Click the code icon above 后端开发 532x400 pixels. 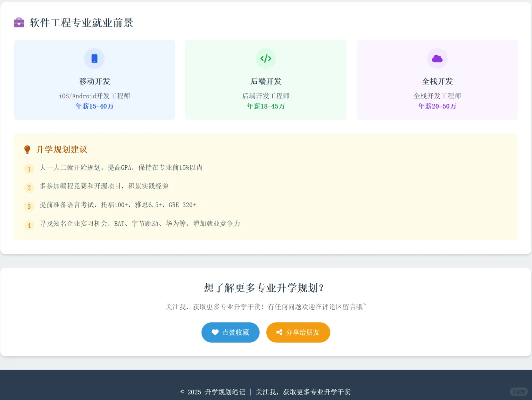click(266, 58)
